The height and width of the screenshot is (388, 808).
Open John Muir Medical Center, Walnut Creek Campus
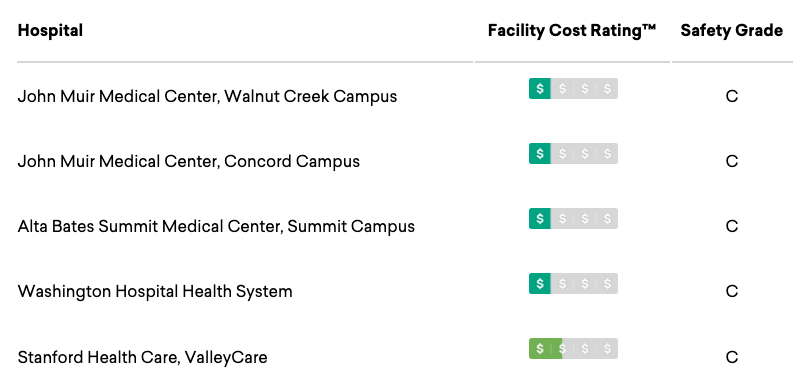pos(207,96)
